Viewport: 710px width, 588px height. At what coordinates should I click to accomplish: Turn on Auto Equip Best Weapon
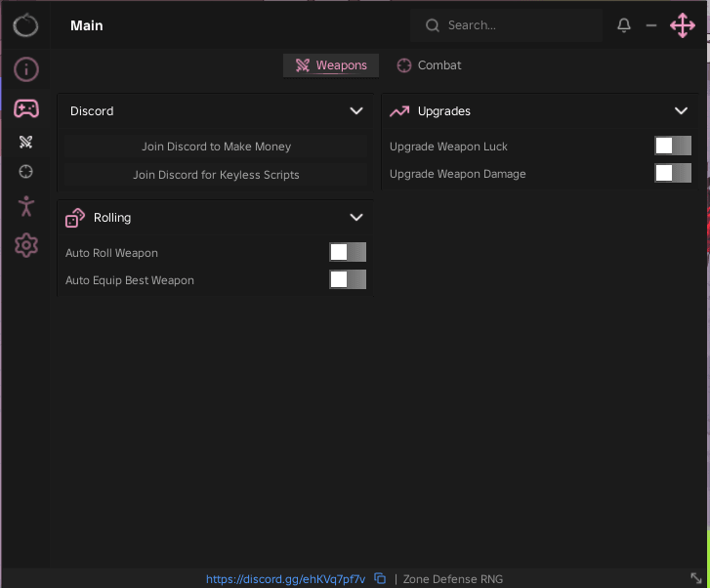[x=348, y=279]
